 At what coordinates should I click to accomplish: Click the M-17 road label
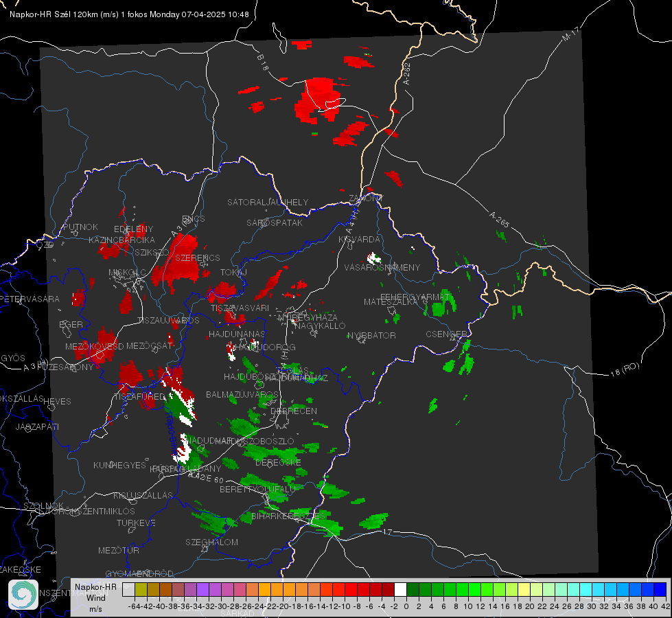[570, 34]
